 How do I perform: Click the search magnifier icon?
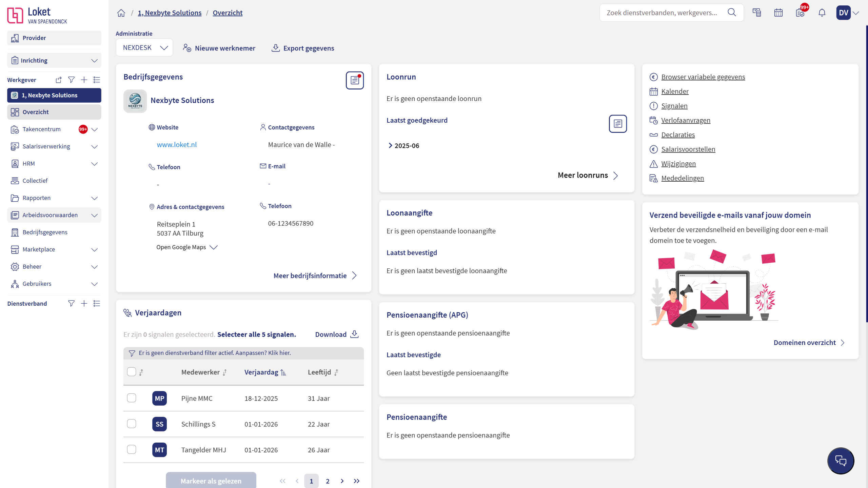coord(732,13)
